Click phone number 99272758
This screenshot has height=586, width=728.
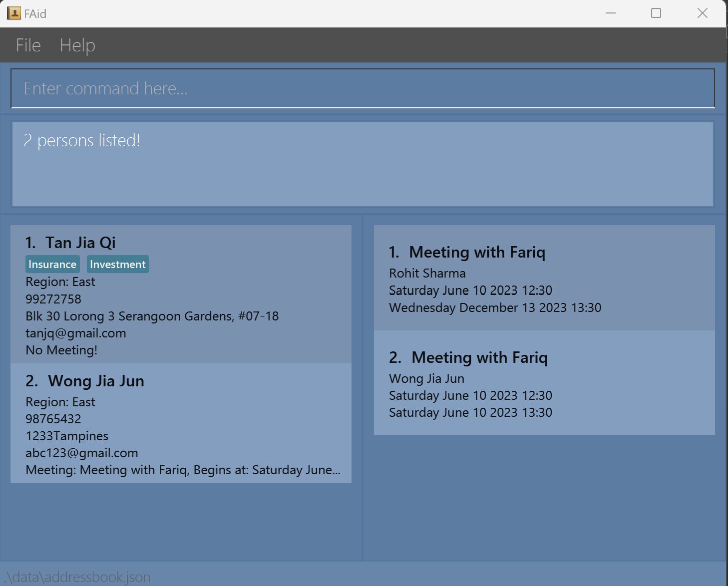(53, 299)
